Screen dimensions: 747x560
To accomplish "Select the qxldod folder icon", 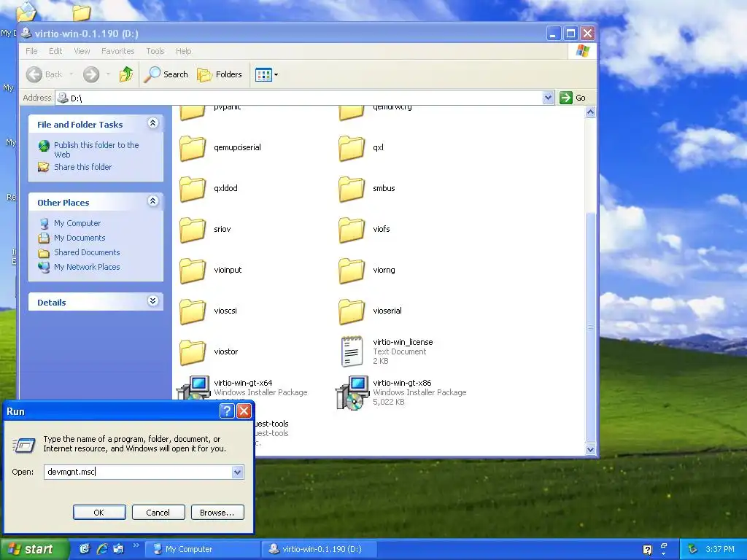I will (193, 189).
